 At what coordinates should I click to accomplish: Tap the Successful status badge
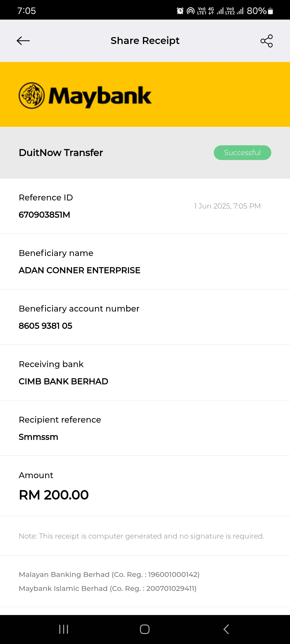(242, 153)
